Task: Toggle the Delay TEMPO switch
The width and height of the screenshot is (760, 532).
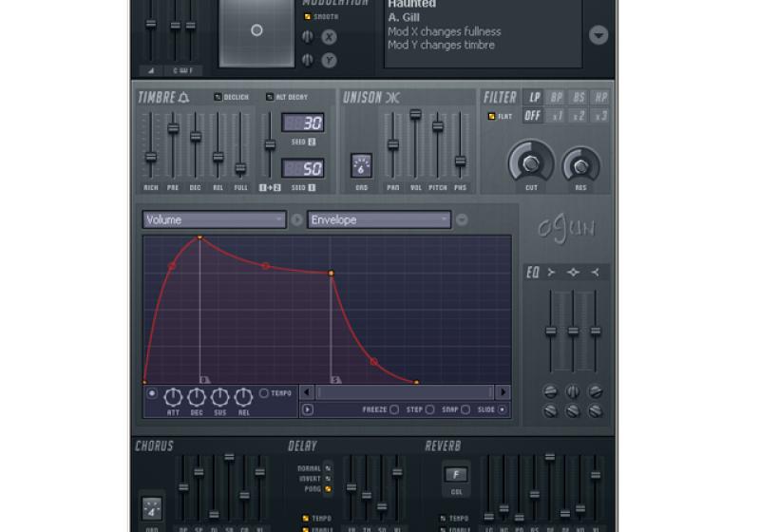Action: [x=305, y=519]
